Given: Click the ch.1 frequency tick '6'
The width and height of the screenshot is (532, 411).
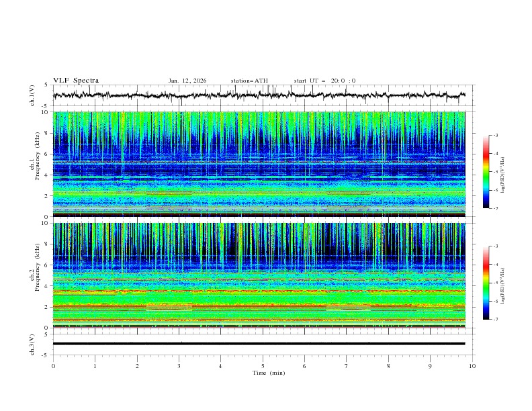Looking at the screenshot, I should (47, 154).
